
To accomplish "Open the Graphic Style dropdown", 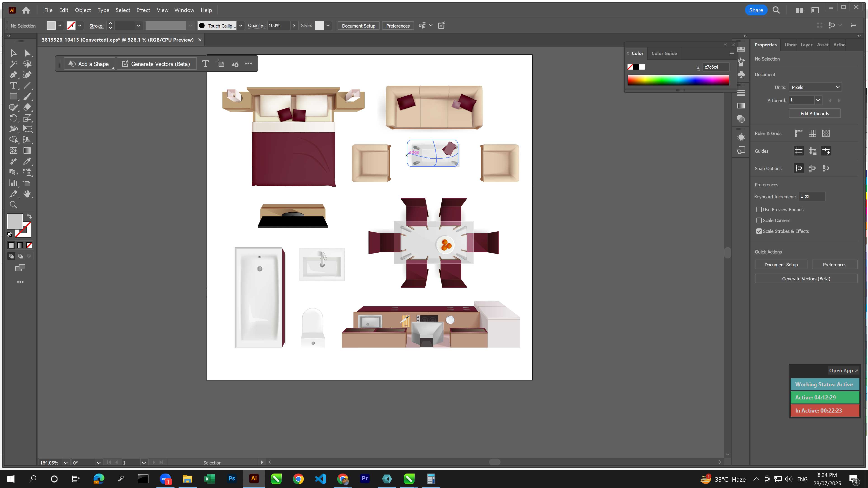I will point(328,26).
